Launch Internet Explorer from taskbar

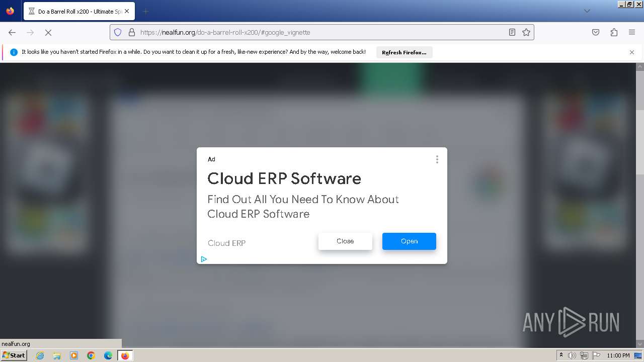click(40, 355)
